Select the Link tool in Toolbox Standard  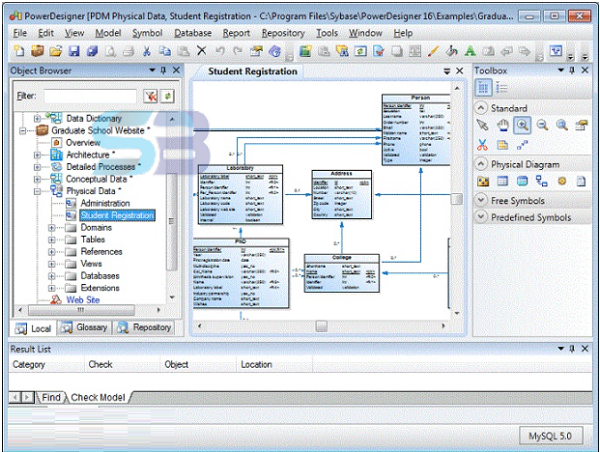click(x=522, y=145)
